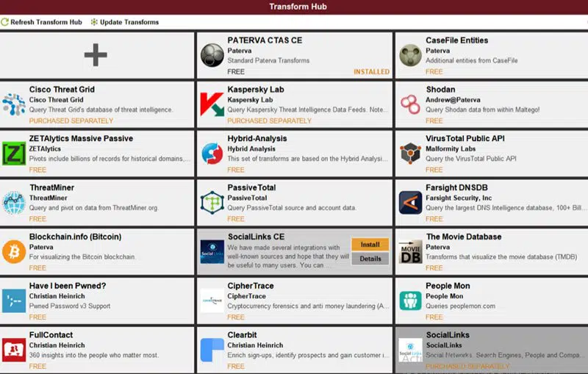Click the PATERVA CTAS CE title

[x=265, y=40]
